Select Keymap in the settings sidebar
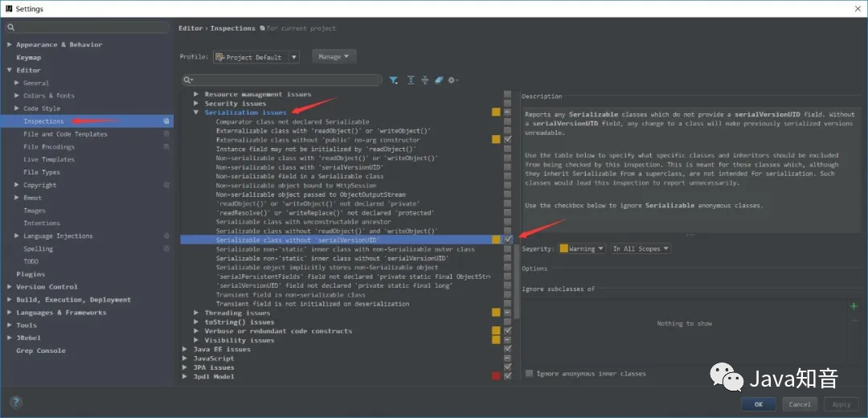The image size is (868, 418). [x=28, y=57]
